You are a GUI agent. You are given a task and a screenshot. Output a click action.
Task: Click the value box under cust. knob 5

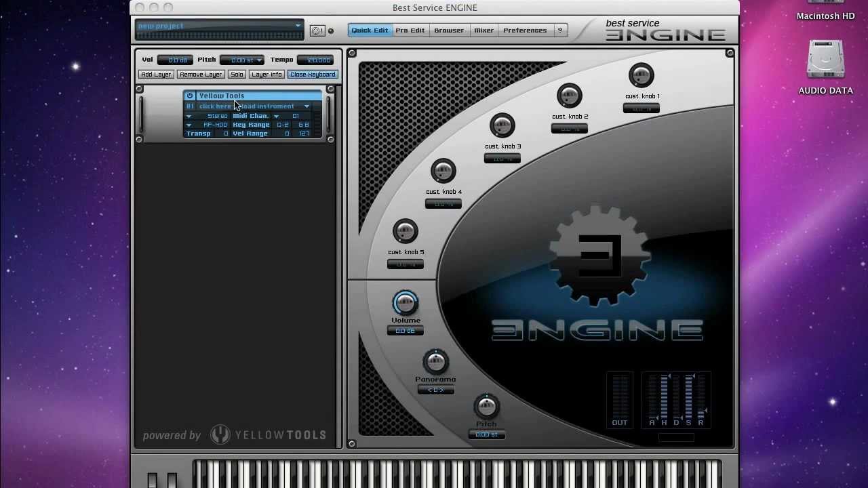click(406, 264)
